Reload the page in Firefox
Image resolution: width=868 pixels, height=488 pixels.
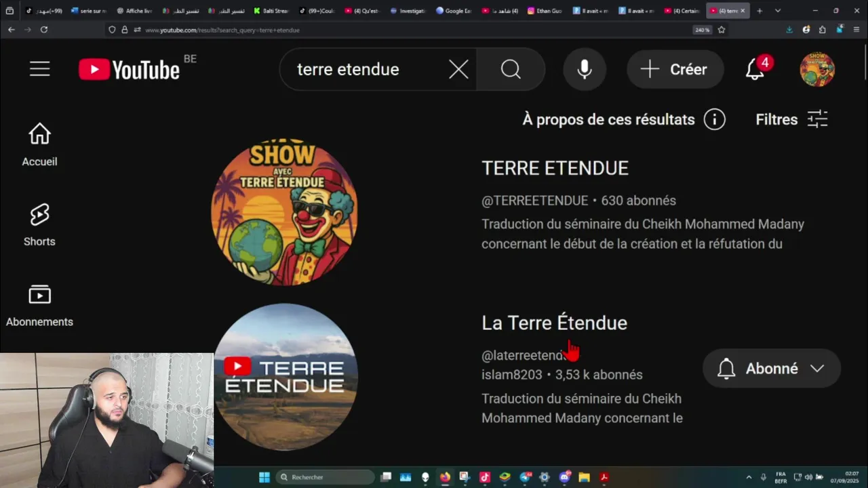click(44, 30)
